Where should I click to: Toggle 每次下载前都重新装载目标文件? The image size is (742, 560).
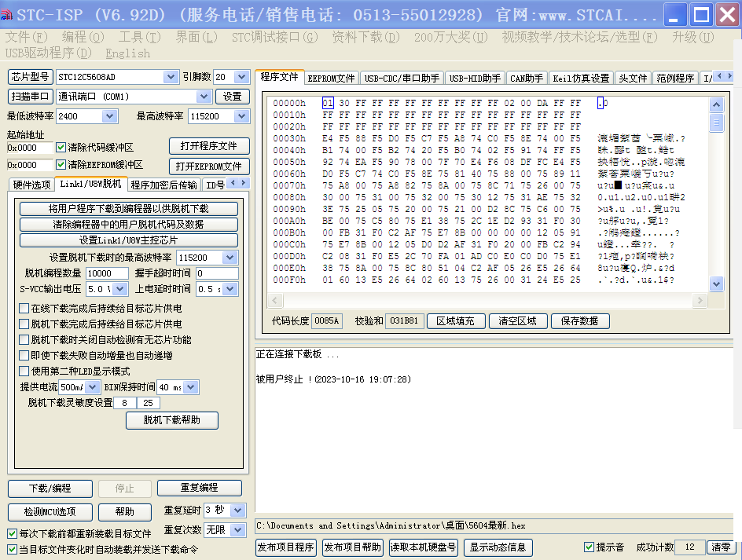(x=13, y=533)
